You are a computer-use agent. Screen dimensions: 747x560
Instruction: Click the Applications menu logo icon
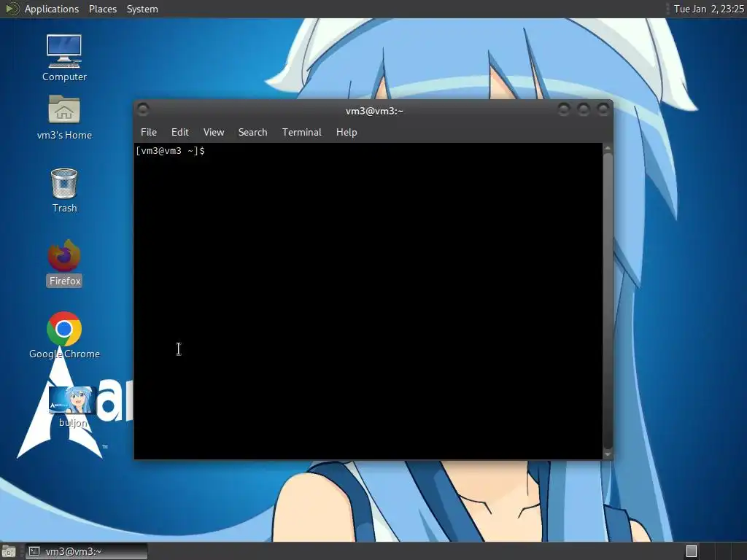[12, 9]
